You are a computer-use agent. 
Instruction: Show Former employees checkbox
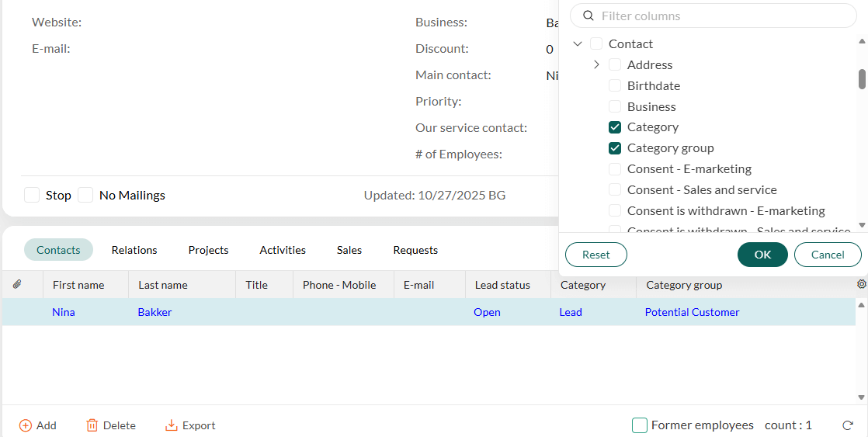(x=640, y=425)
